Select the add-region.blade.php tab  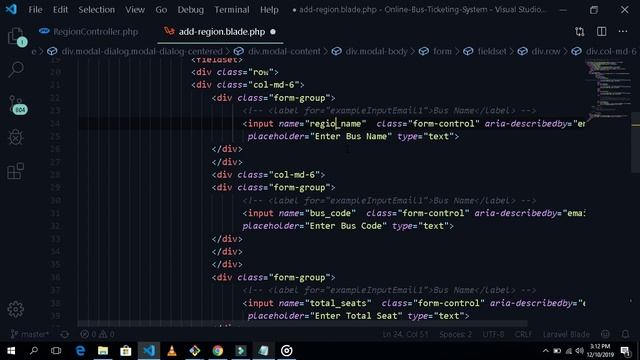click(221, 32)
